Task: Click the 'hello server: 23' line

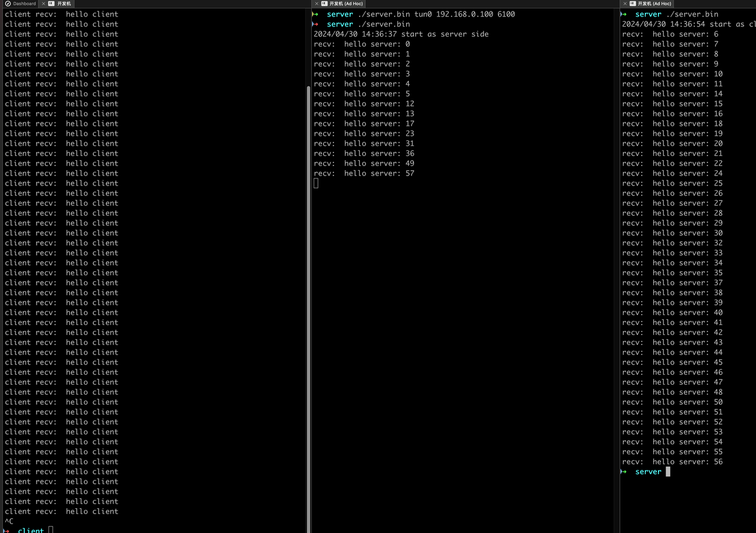Action: point(364,134)
